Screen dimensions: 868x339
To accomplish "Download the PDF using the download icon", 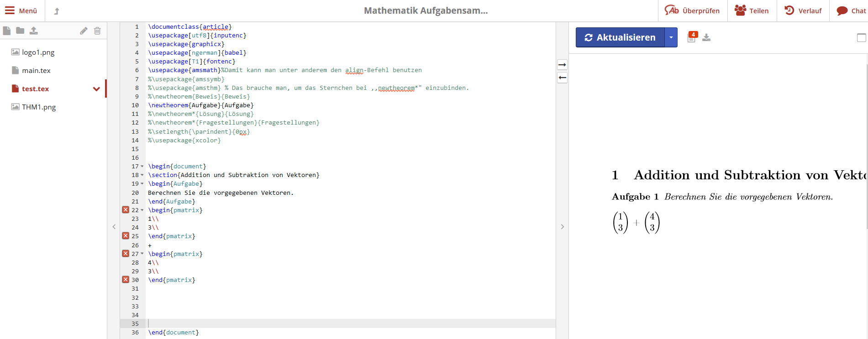I will (x=706, y=37).
